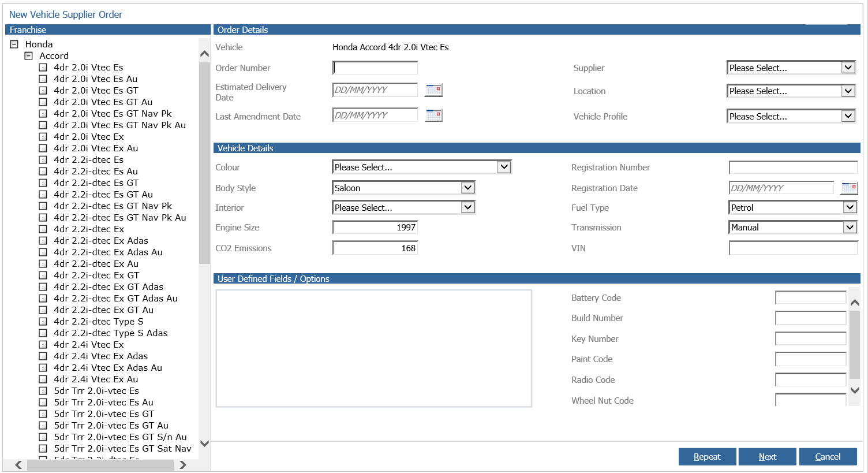The width and height of the screenshot is (868, 473).
Task: Click the franchise tree horizontal scrollbar thumb
Action: (100, 465)
